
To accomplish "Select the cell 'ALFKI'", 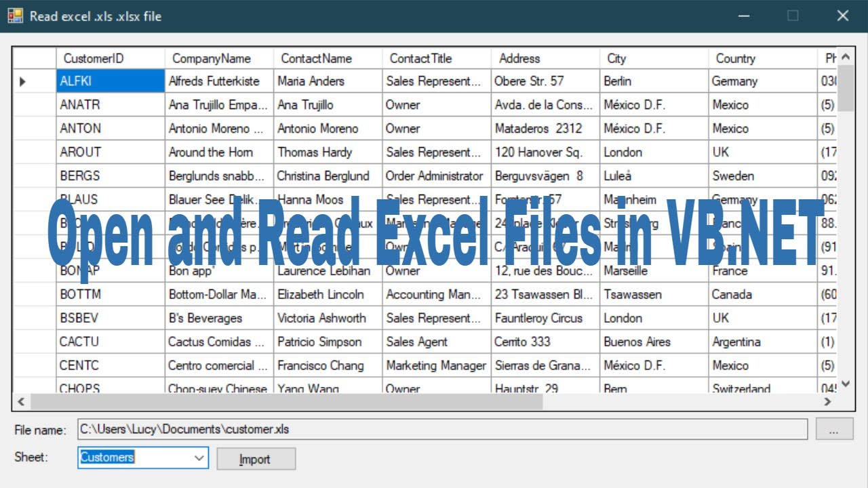I will coord(111,81).
